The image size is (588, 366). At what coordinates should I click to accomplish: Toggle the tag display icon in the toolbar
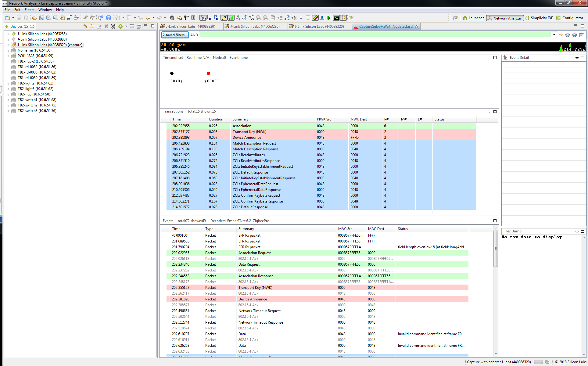point(224,18)
